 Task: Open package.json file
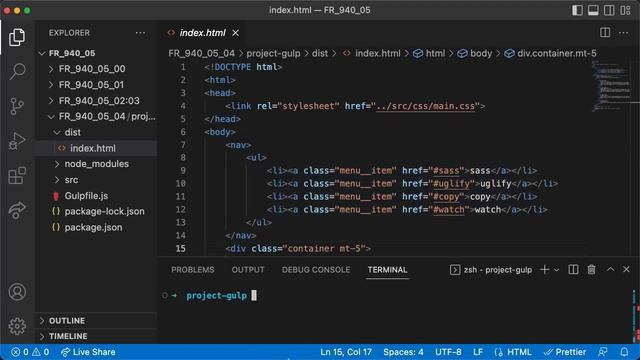pyautogui.click(x=96, y=227)
